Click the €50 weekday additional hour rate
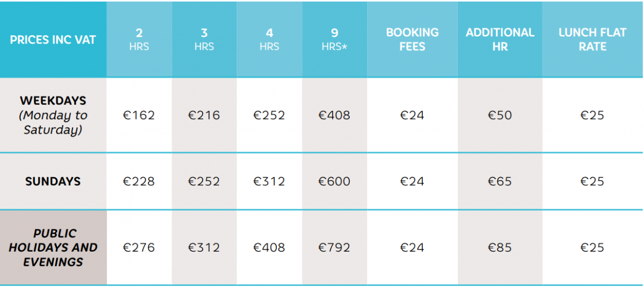Image resolution: width=644 pixels, height=287 pixels. 500,115
